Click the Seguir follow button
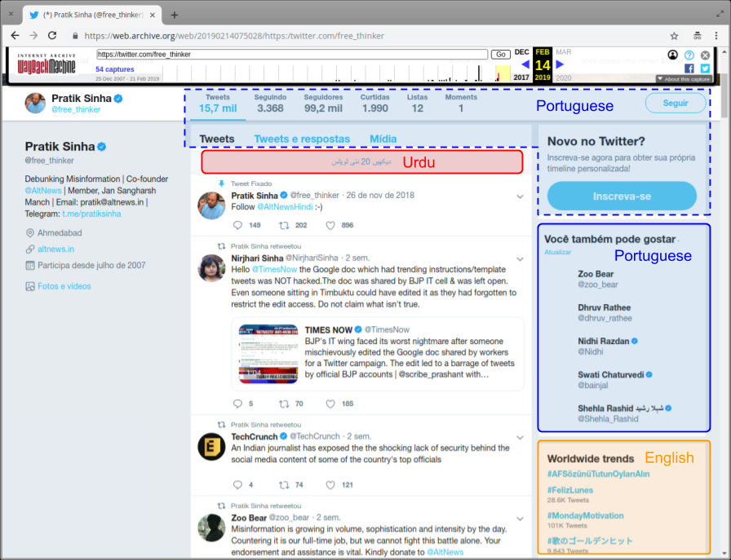The image size is (731, 560). point(676,103)
